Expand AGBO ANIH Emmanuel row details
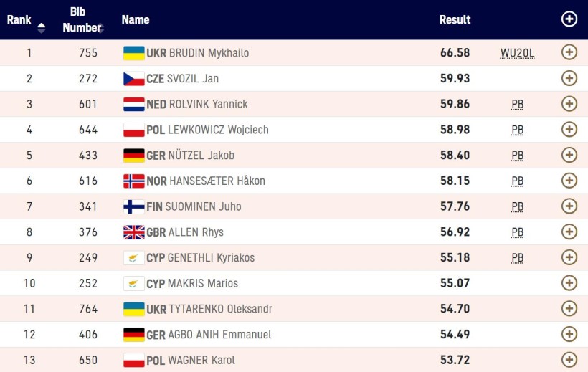The width and height of the screenshot is (588, 372). click(x=569, y=334)
